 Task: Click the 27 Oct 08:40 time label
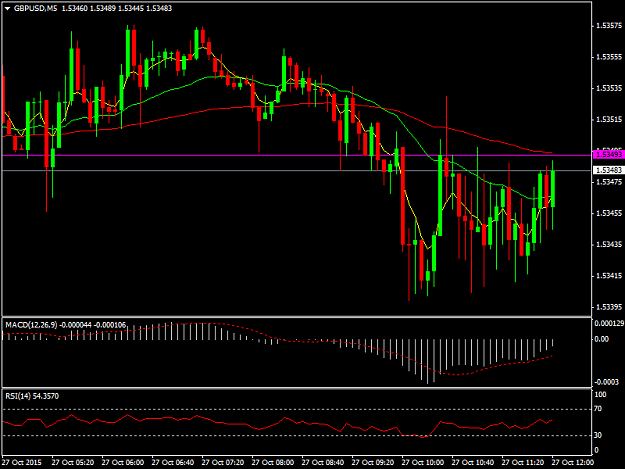[323, 462]
